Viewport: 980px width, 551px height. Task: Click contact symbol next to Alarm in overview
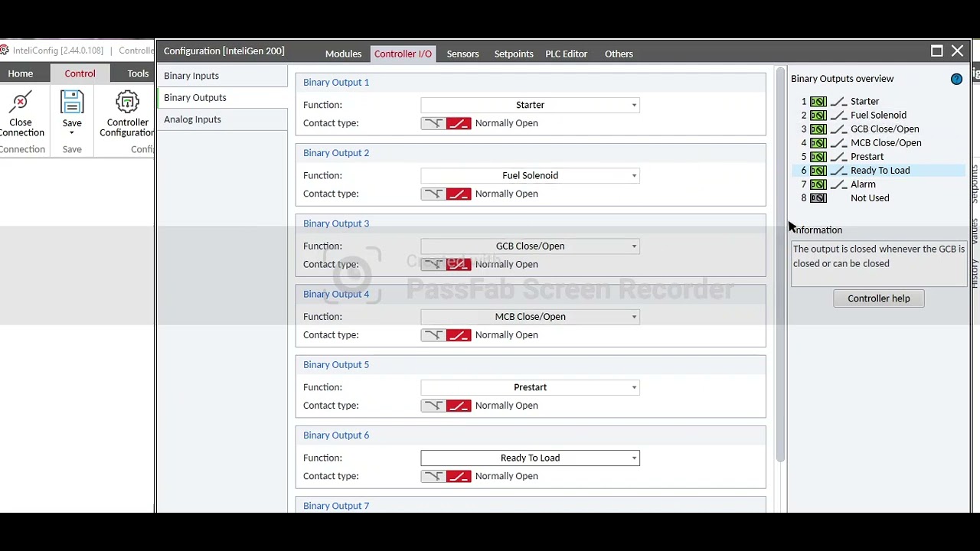(x=838, y=184)
